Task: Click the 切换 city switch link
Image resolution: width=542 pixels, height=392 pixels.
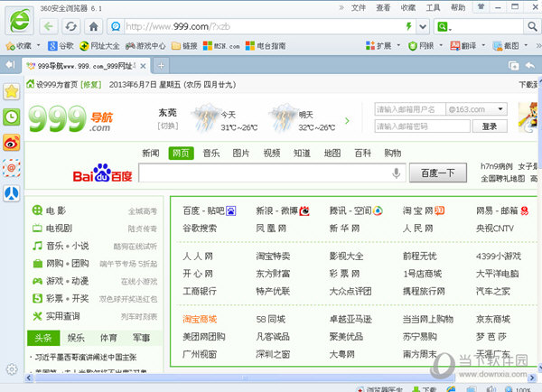Action: 168,126
